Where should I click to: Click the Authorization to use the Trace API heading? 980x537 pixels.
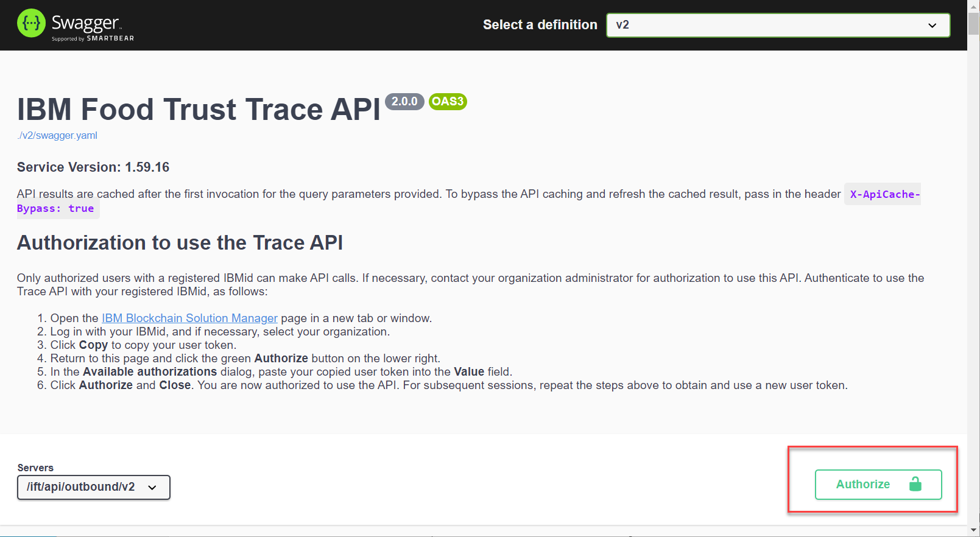pos(180,243)
